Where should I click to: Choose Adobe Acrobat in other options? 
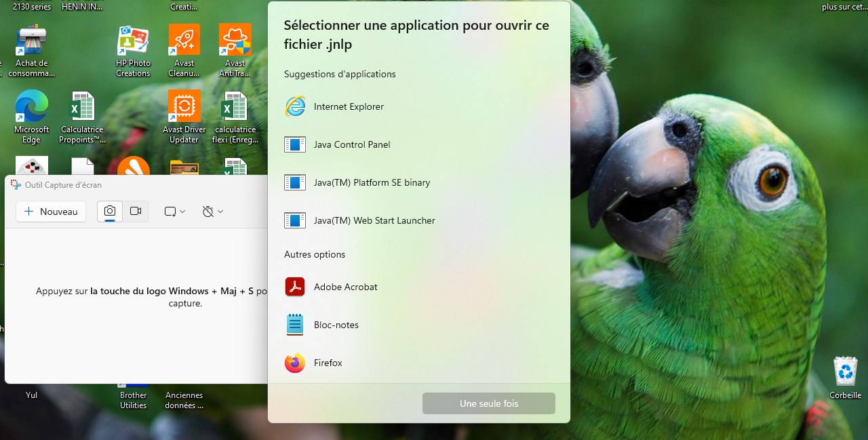point(418,287)
